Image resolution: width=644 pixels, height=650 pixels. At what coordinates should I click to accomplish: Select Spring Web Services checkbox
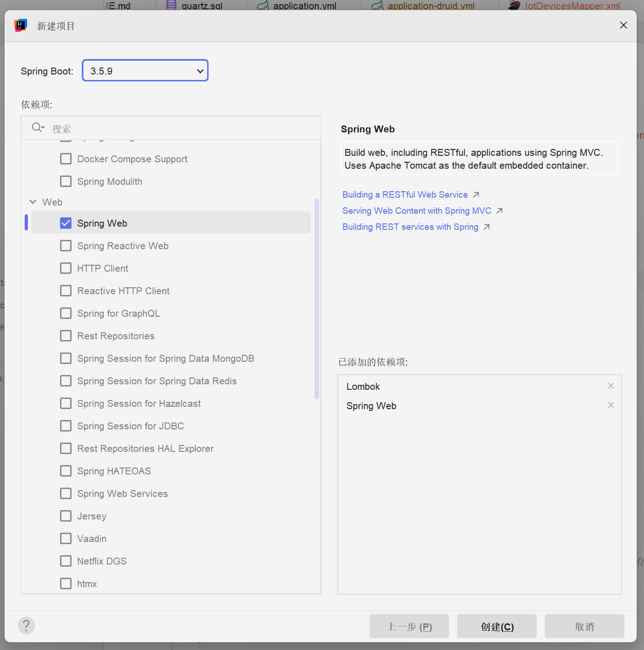tap(66, 493)
